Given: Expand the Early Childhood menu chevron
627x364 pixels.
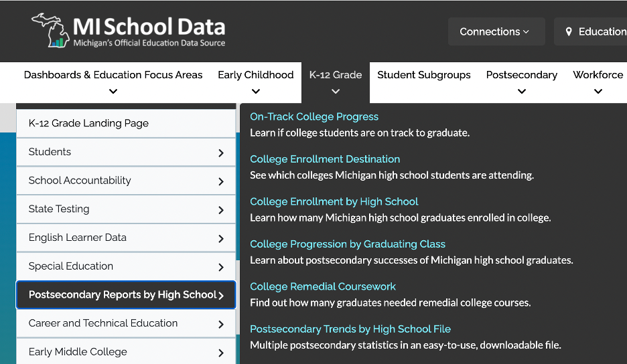Looking at the screenshot, I should (x=256, y=91).
